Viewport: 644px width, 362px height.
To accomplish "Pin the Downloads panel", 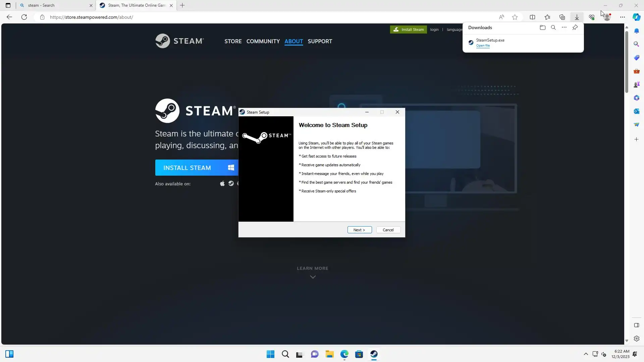I will pos(575,27).
